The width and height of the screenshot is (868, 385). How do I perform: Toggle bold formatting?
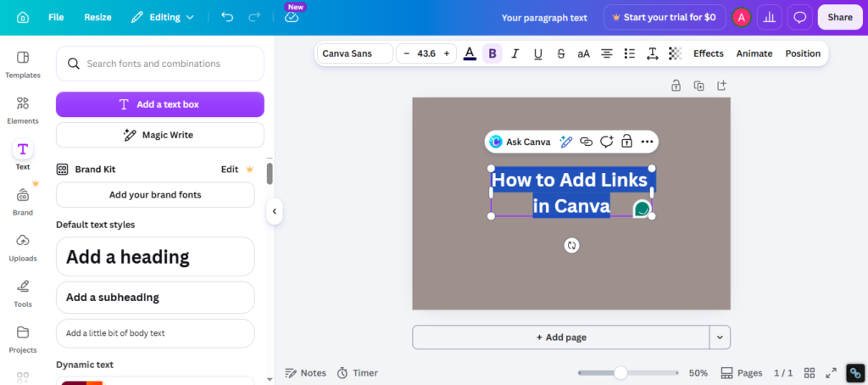[x=492, y=53]
